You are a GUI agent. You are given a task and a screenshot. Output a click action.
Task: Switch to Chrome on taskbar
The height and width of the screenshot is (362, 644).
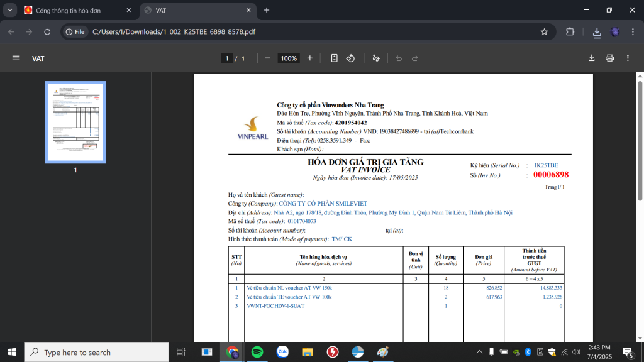coord(232,352)
